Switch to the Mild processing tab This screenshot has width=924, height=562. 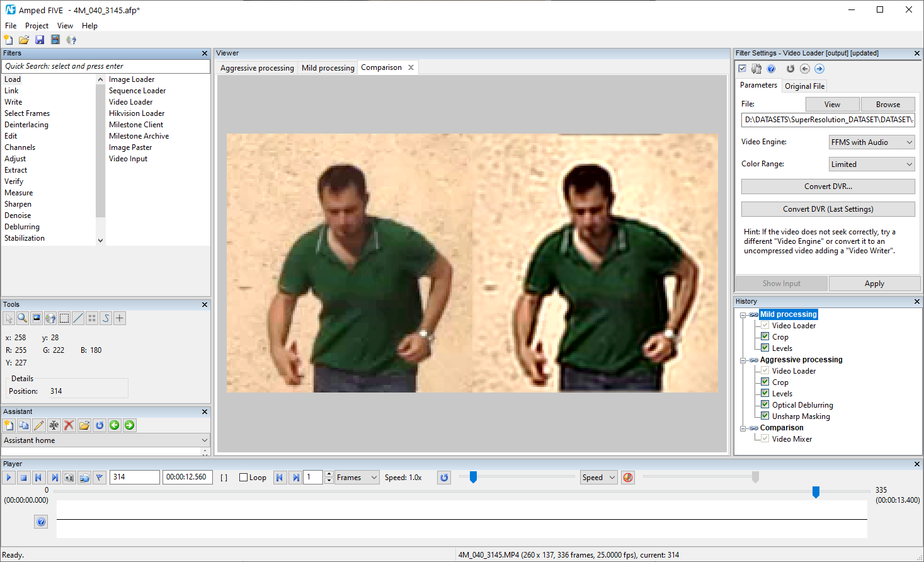(x=328, y=68)
